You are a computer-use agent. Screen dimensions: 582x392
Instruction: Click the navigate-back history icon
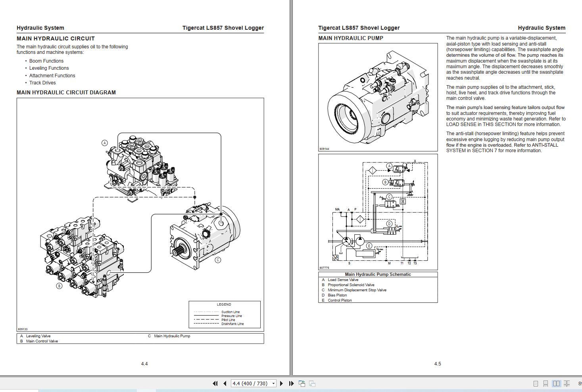(x=302, y=384)
